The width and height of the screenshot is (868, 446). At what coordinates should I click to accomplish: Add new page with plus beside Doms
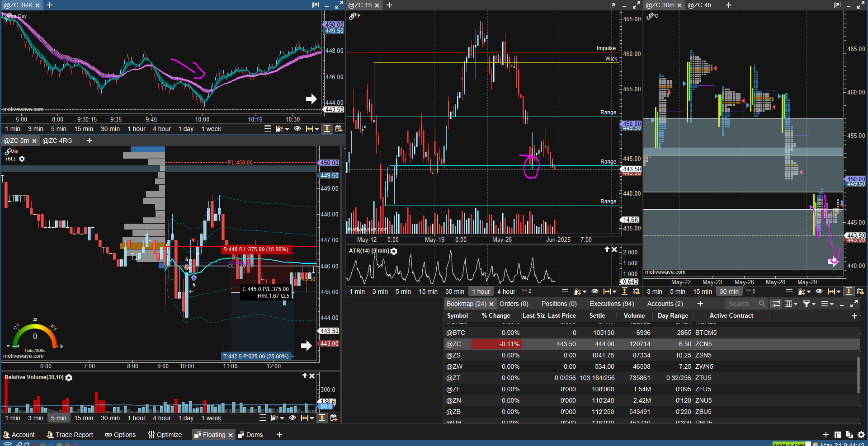pos(279,435)
